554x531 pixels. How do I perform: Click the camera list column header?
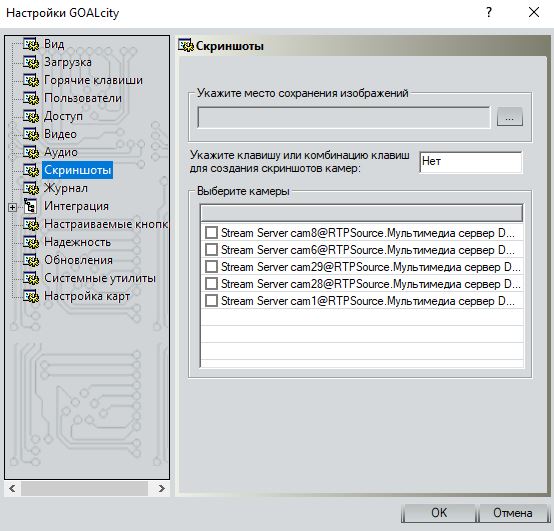tap(361, 213)
